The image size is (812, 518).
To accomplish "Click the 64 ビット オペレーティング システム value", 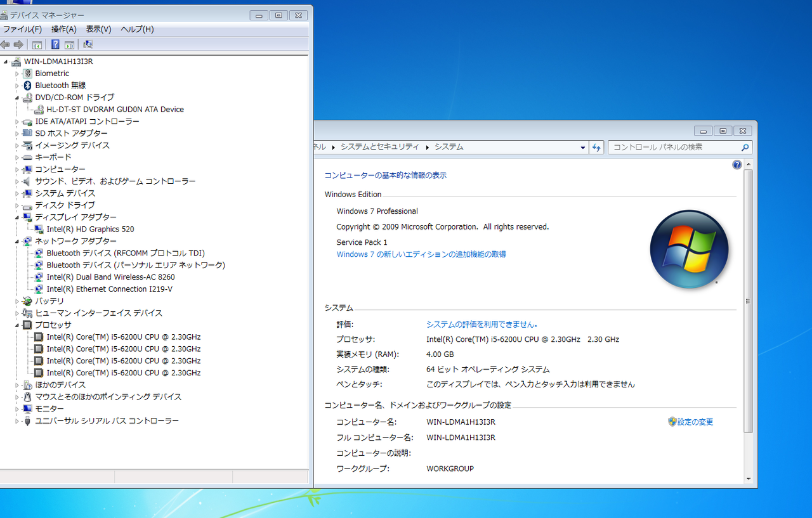I will pos(488,369).
